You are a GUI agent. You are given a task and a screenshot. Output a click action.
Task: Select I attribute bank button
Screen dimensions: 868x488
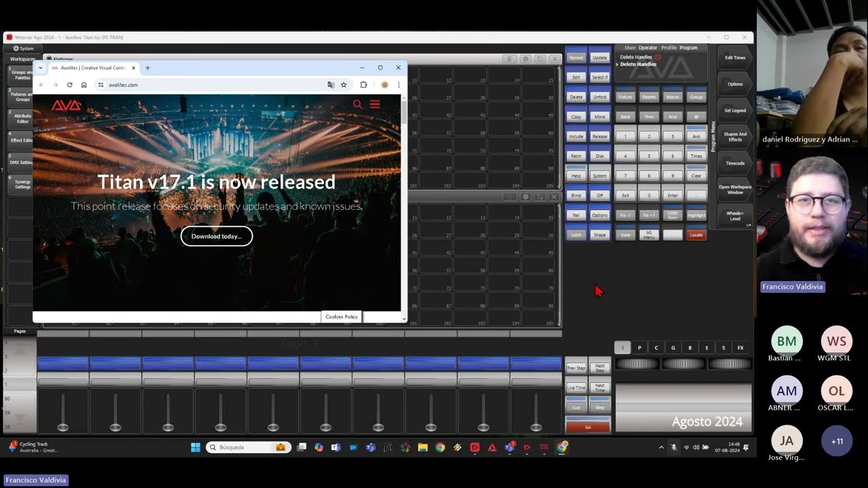click(x=623, y=348)
